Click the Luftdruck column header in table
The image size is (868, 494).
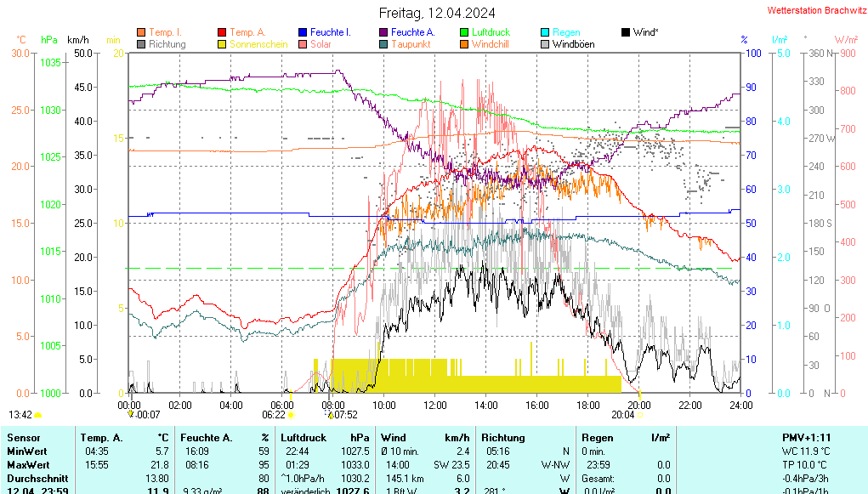pos(304,437)
